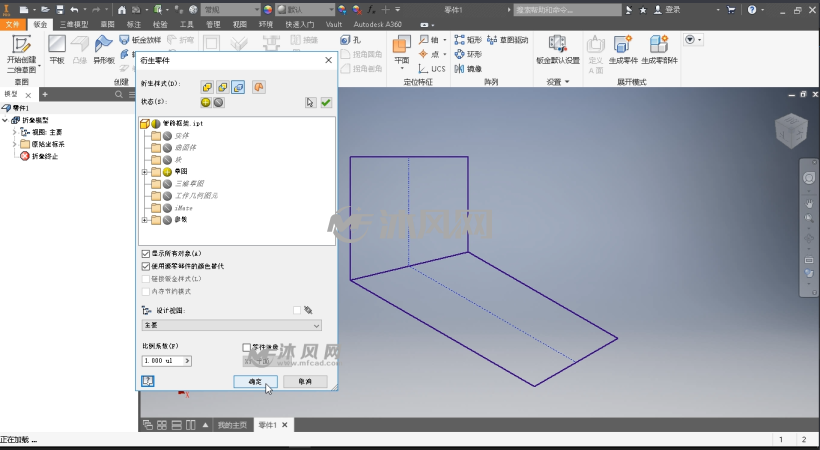The height and width of the screenshot is (450, 820).
Task: Click the Home icon in quick access toolbar
Action: click(121, 9)
